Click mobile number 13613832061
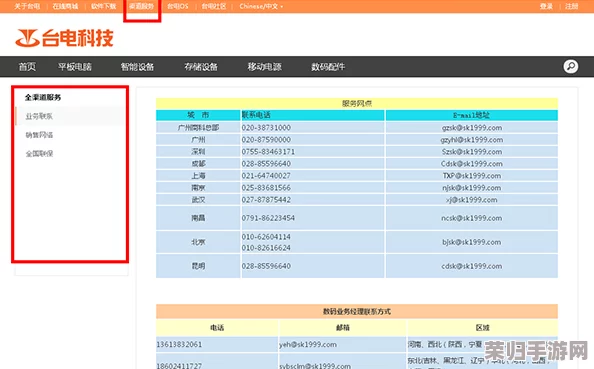This screenshot has width=594, height=369. tap(179, 344)
